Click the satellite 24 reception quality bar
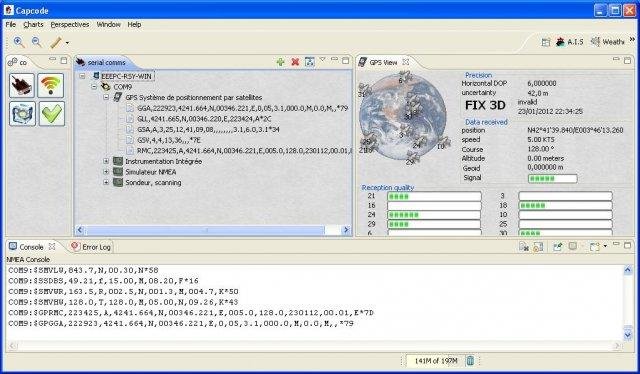Image resolution: width=640 pixels, height=374 pixels. point(434,215)
